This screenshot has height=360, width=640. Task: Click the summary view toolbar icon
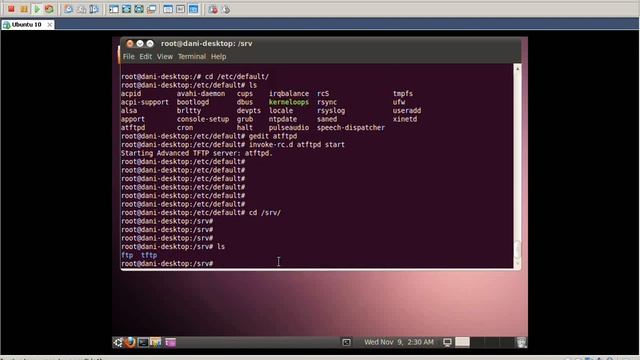(168, 9)
